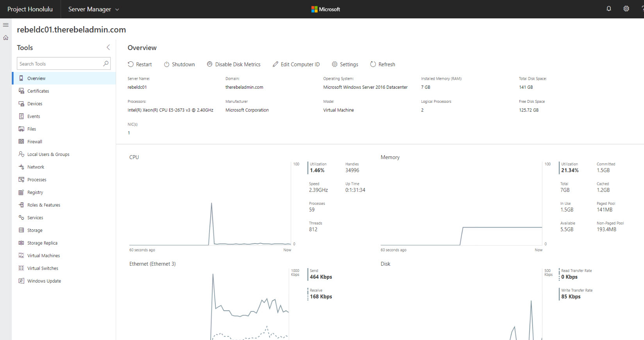The width and height of the screenshot is (644, 340).
Task: Click the Firewall tool icon
Action: [21, 141]
